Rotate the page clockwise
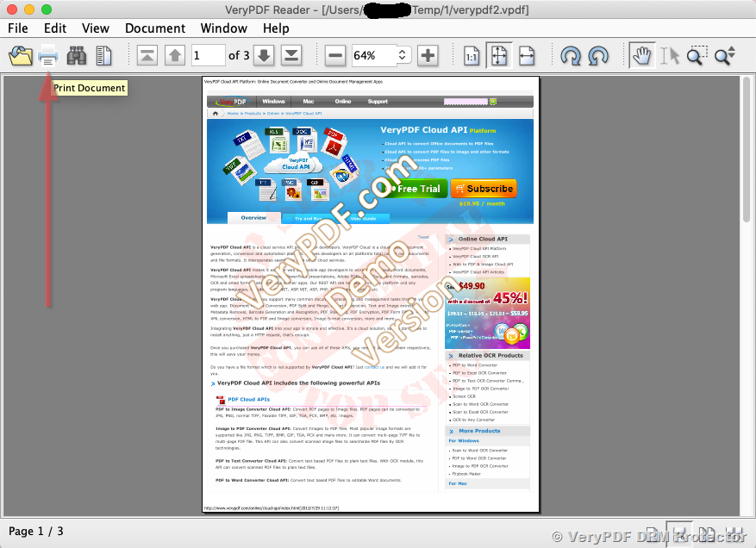The width and height of the screenshot is (756, 548). click(570, 56)
